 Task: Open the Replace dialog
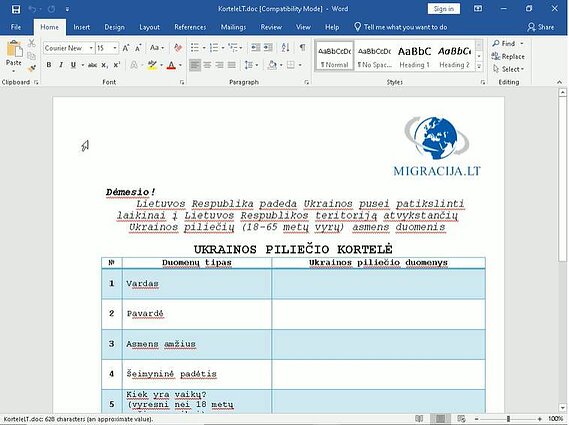508,56
